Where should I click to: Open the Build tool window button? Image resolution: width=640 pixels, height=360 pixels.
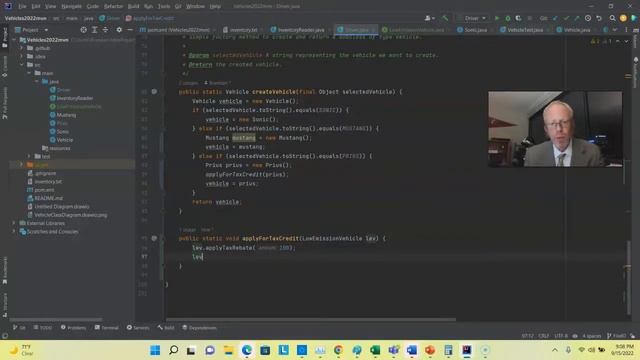pos(166,327)
